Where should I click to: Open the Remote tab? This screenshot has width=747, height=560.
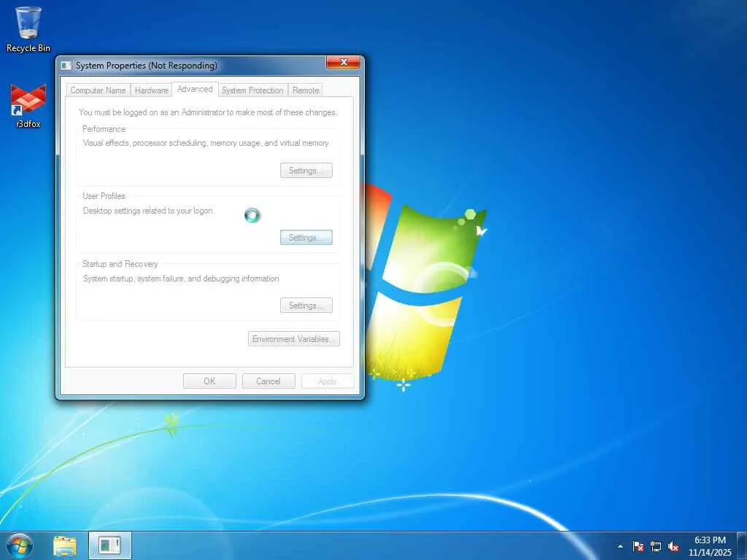click(x=306, y=90)
